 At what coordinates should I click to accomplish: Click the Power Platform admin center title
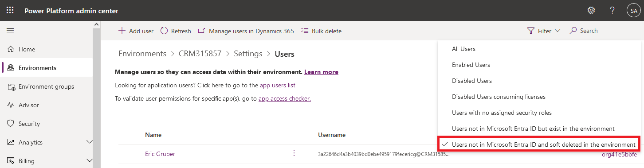click(x=71, y=11)
